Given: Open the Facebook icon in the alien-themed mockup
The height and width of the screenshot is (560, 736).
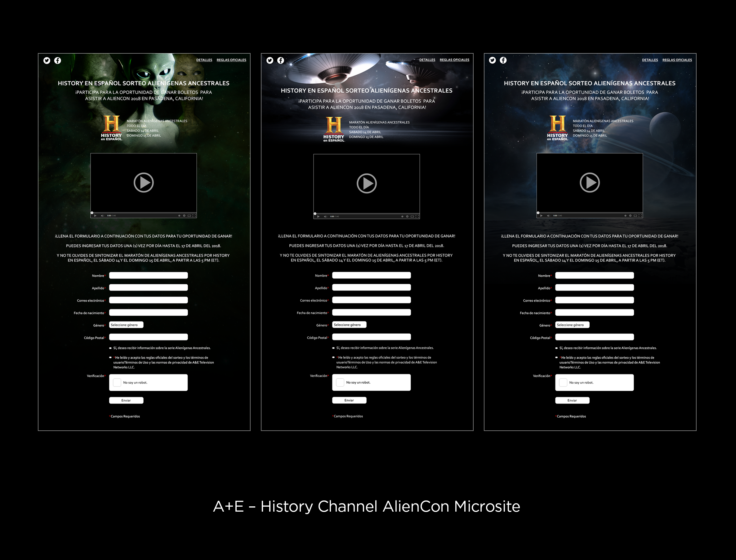Looking at the screenshot, I should [58, 60].
